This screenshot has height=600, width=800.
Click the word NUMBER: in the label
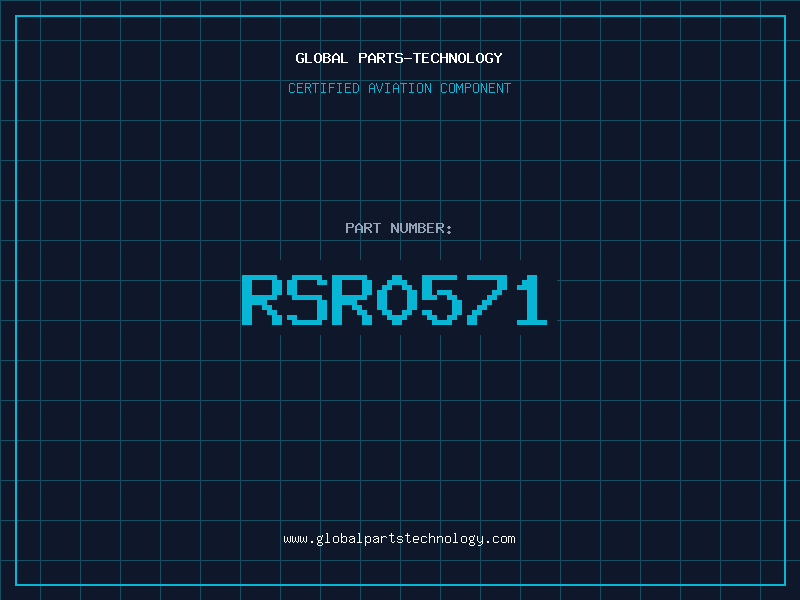421,228
